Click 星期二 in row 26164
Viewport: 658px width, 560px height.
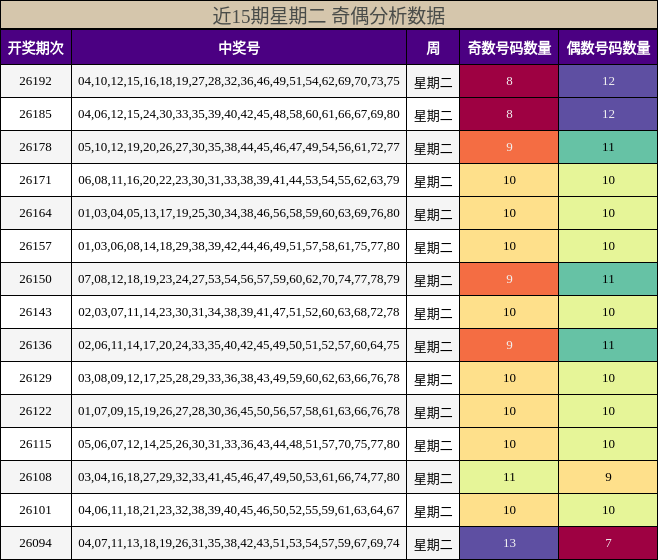(x=433, y=215)
